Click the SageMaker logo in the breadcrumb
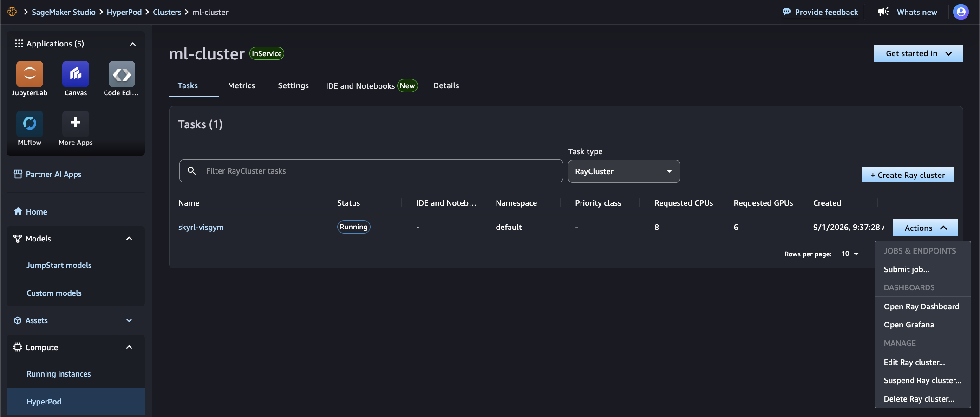Viewport: 980px width, 417px height. click(x=12, y=12)
